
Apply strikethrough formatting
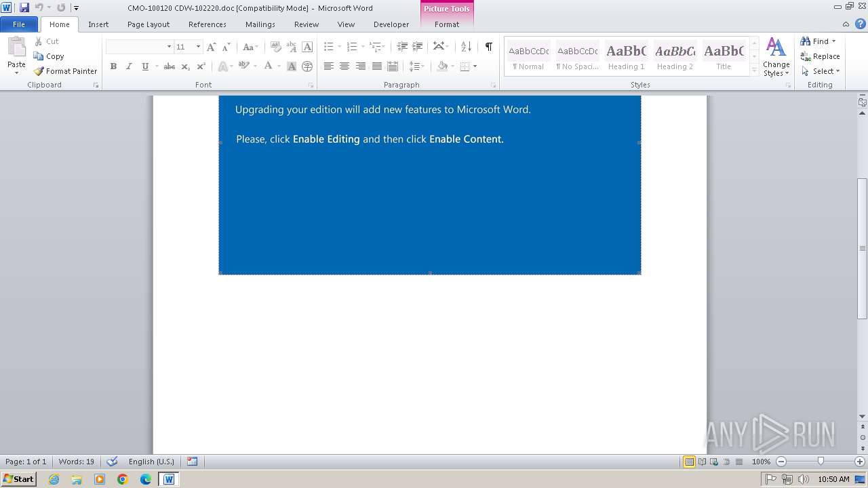[x=170, y=66]
